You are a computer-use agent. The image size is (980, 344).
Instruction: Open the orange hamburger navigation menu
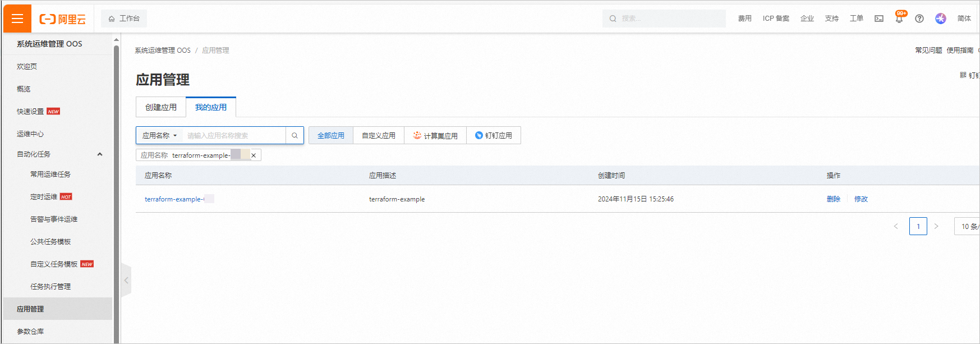(17, 19)
